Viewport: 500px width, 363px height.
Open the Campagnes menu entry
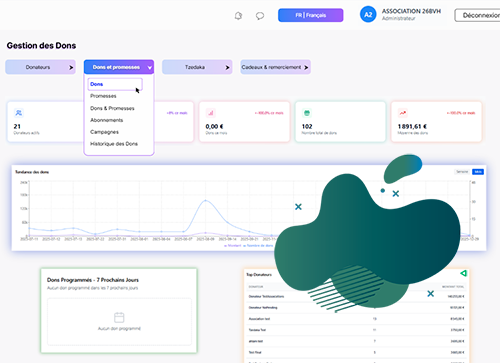point(104,132)
